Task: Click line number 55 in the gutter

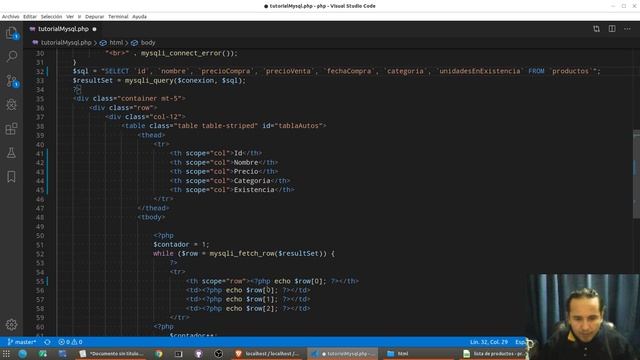Action: click(x=40, y=281)
